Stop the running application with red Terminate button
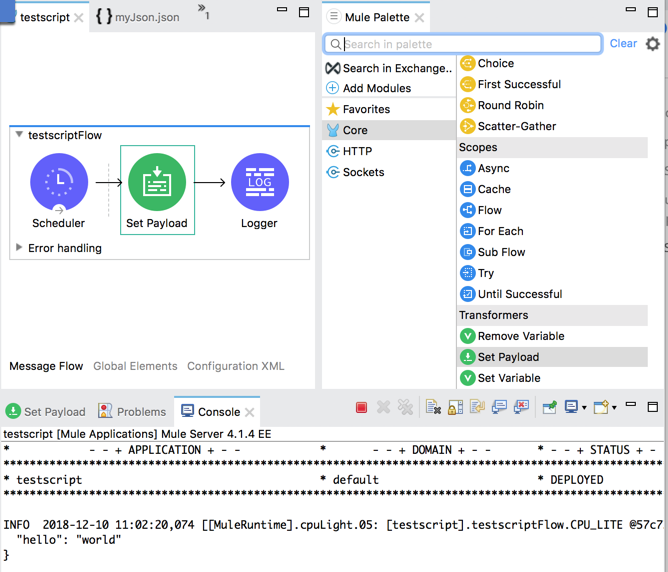Image resolution: width=668 pixels, height=572 pixels. (x=362, y=408)
